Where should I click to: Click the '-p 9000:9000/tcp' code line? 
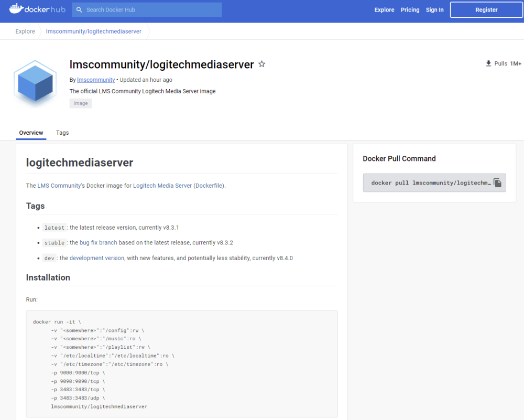(x=78, y=372)
